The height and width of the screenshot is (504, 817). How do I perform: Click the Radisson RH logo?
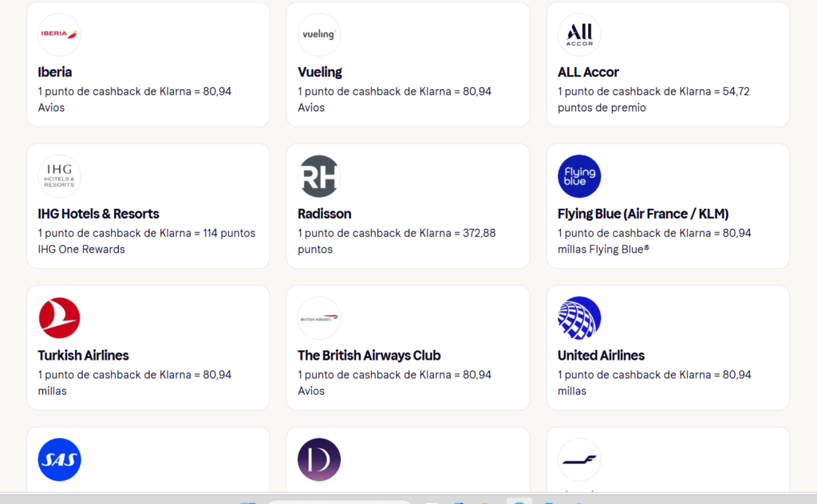[319, 176]
